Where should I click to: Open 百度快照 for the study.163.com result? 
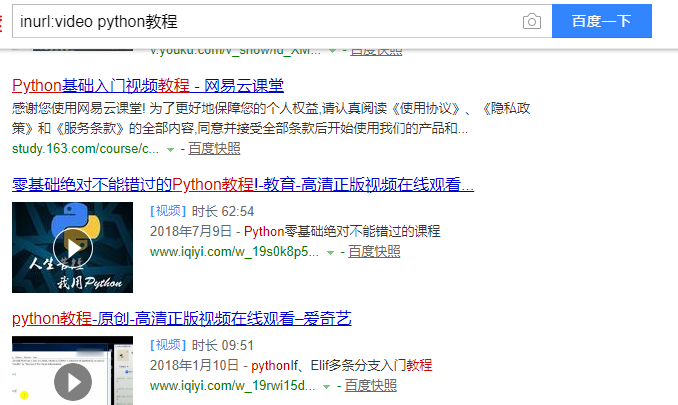214,149
